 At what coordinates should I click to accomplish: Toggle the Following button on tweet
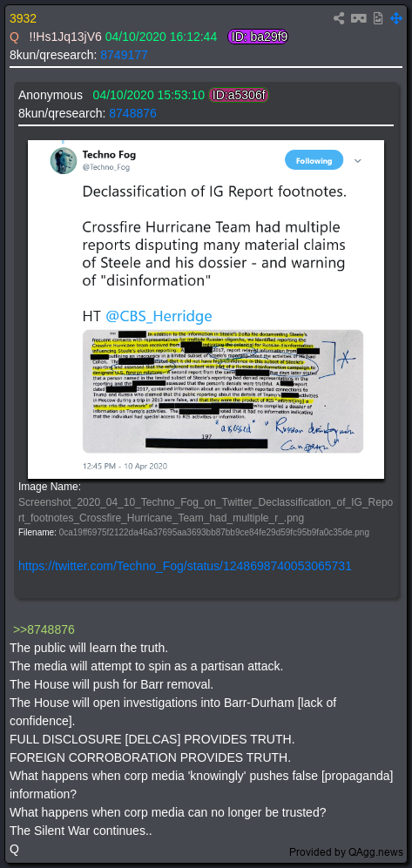[314, 160]
